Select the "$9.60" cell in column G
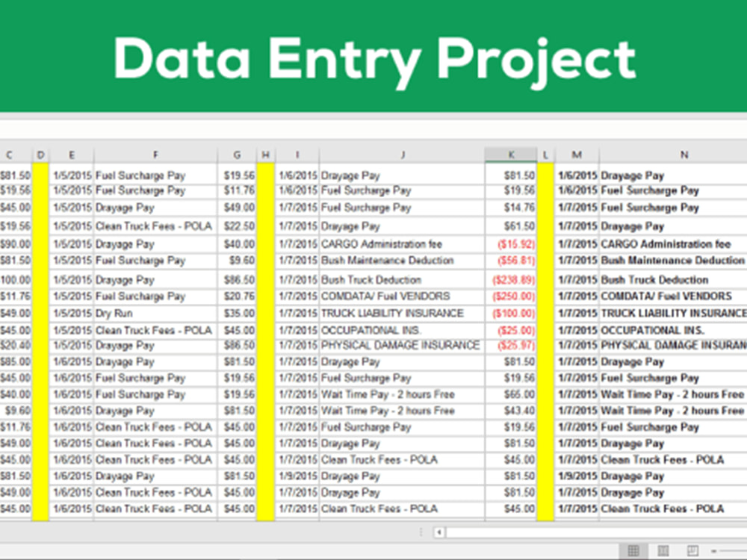 [237, 261]
